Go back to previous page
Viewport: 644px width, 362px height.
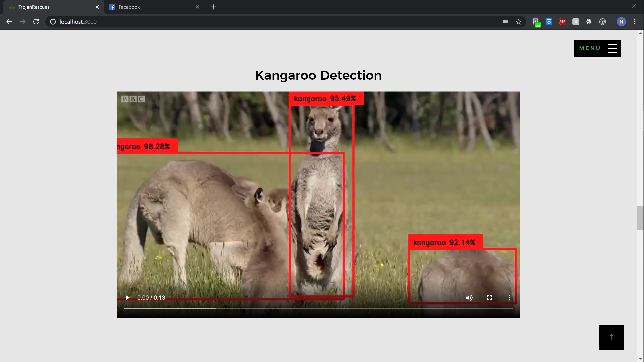tap(9, 22)
